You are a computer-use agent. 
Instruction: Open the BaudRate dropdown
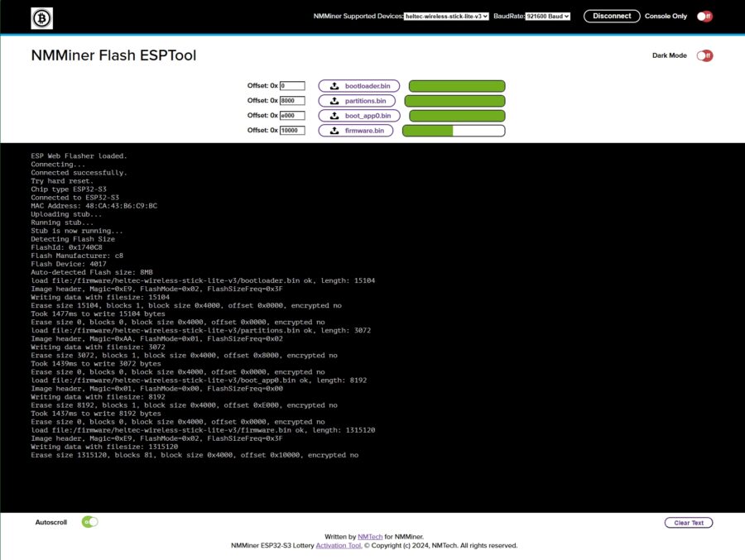(x=548, y=16)
